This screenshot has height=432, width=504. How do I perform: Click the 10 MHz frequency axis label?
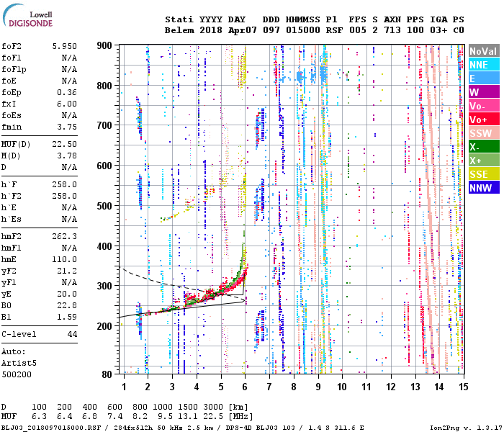tap(342, 387)
